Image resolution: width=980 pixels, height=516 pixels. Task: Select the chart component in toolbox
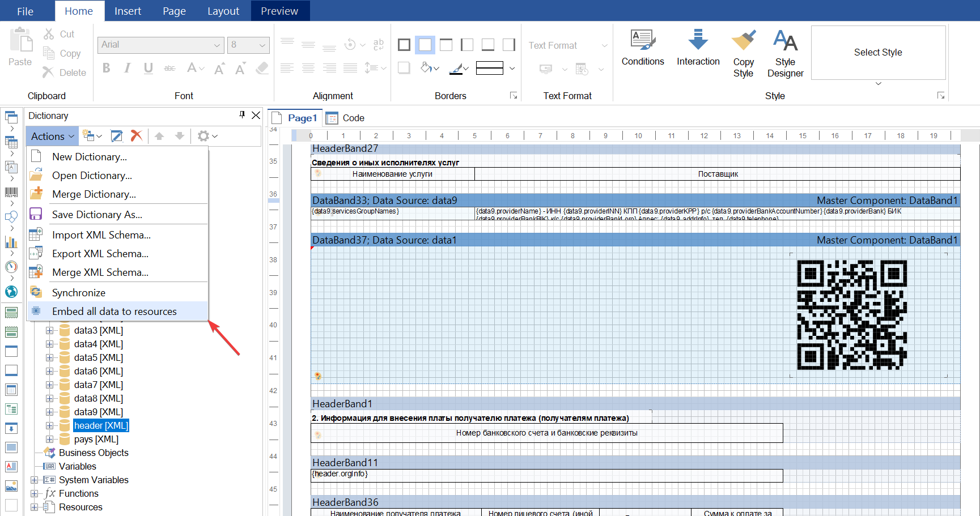[11, 242]
